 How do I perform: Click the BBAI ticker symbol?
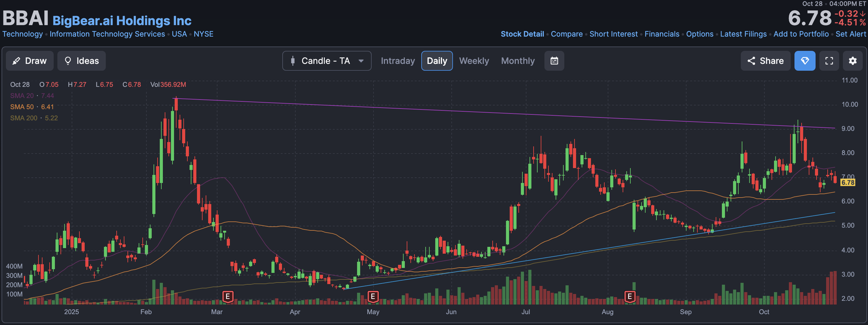tap(26, 18)
